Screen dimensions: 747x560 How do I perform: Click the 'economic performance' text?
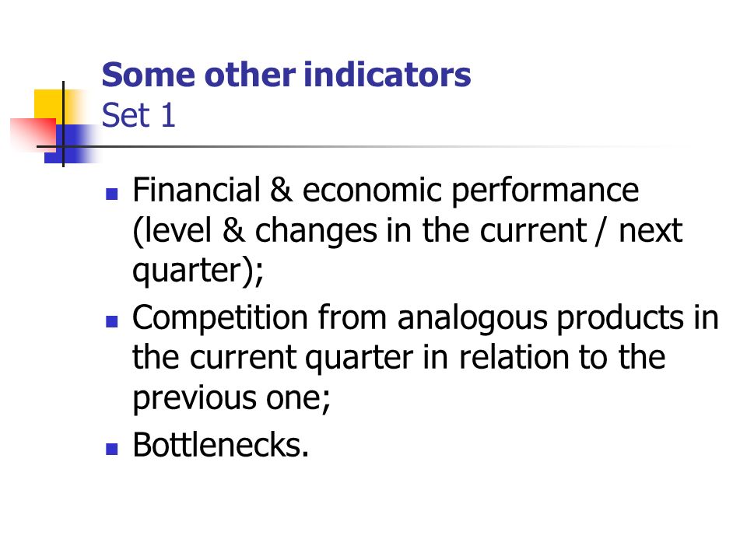pyautogui.click(x=471, y=191)
